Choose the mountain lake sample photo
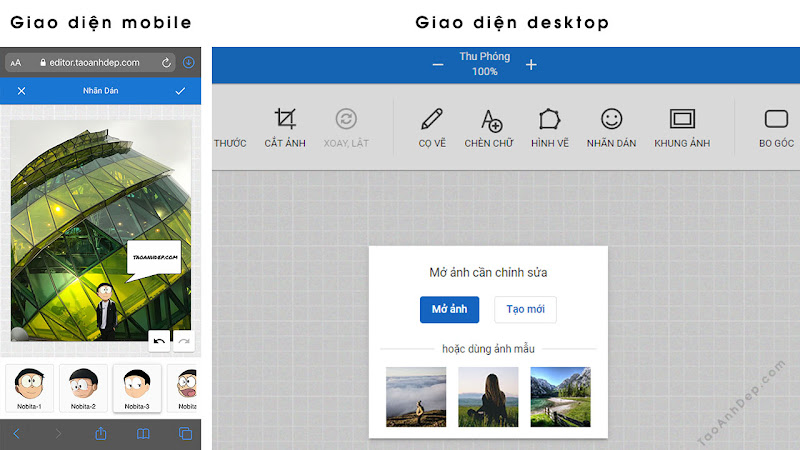The width and height of the screenshot is (800, 450). pos(561,397)
